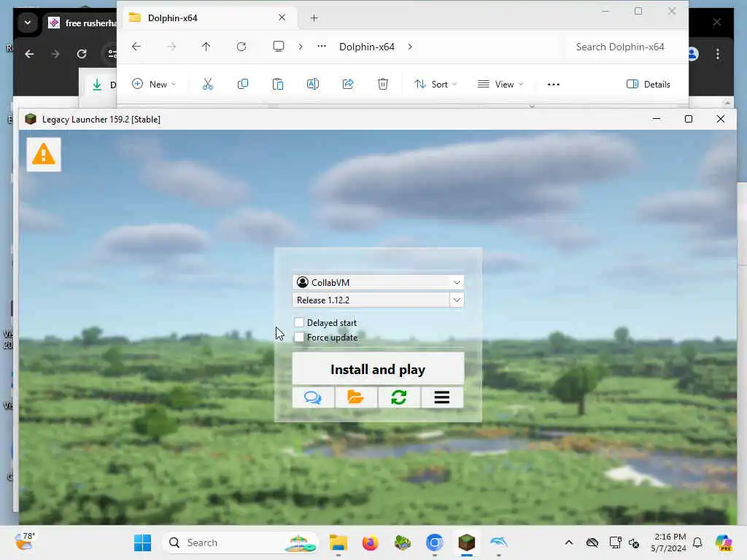Image resolution: width=747 pixels, height=560 pixels.
Task: Close the Dolphin-x64 tab
Action: click(282, 17)
